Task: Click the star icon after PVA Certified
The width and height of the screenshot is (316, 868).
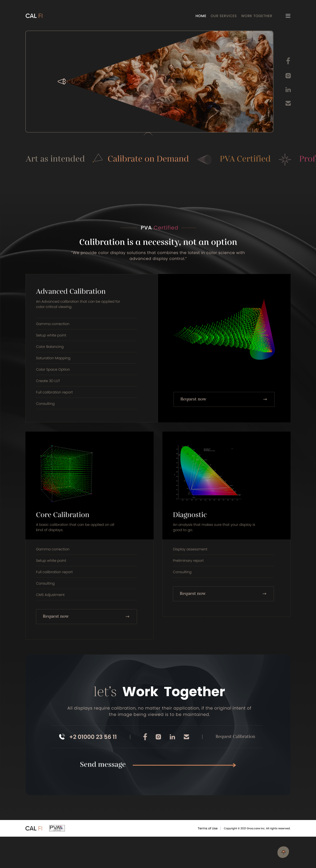Action: tap(285, 159)
